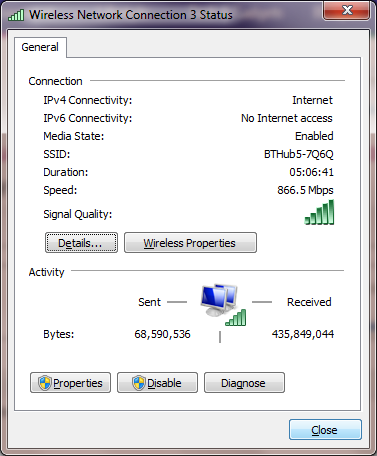Click the window title 'Wireless Network Connection 3 Status'

coord(131,15)
